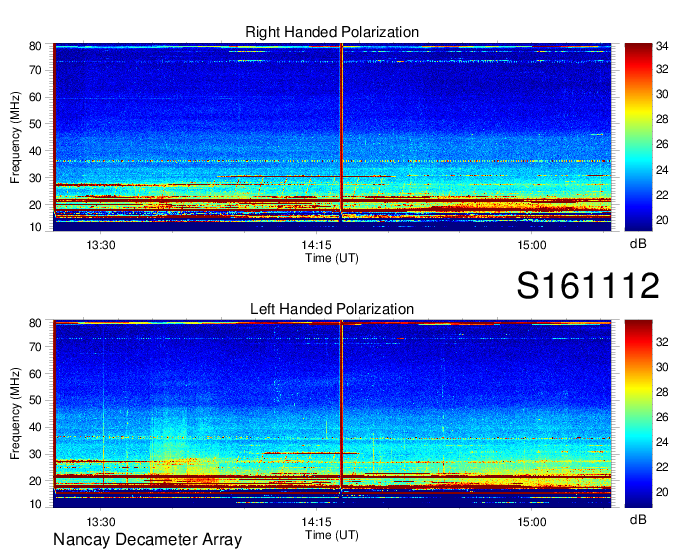
Task: Click the 22 value on the bottom color bar
Action: pyautogui.click(x=662, y=467)
